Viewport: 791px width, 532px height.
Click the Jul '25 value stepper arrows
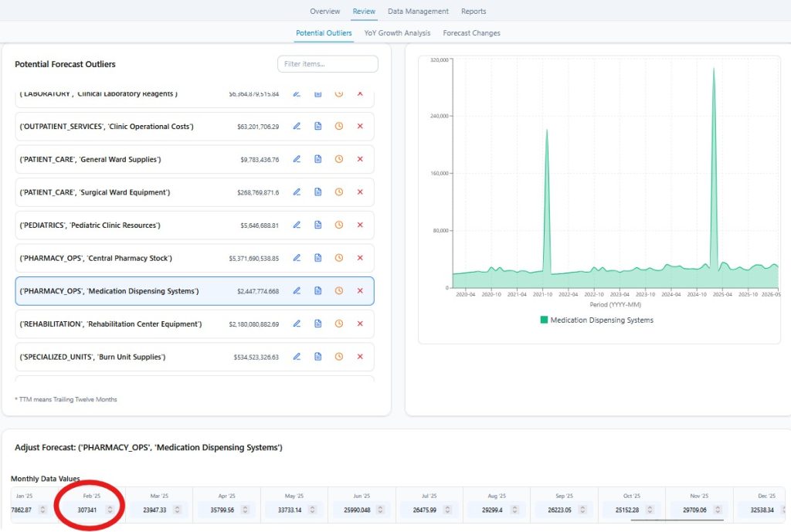(447, 510)
